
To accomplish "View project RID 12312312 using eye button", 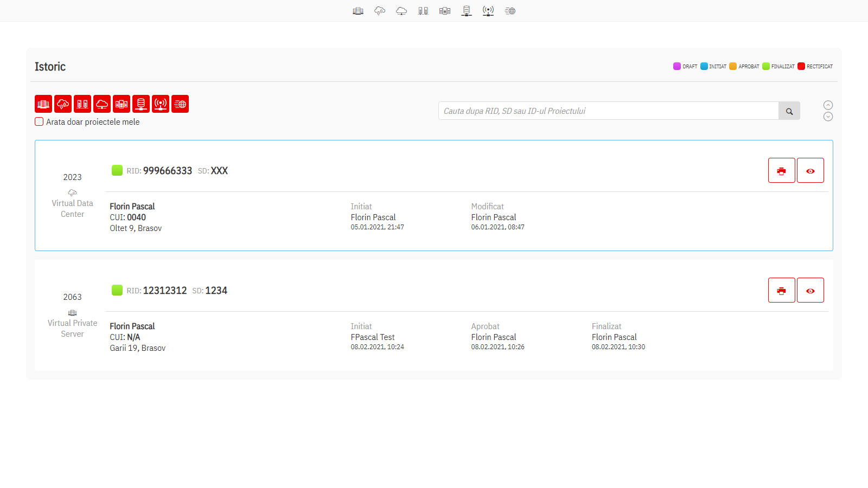I will pos(810,290).
